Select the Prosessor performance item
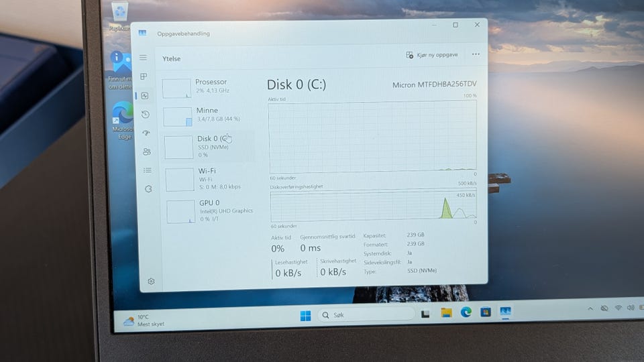 tap(207, 86)
